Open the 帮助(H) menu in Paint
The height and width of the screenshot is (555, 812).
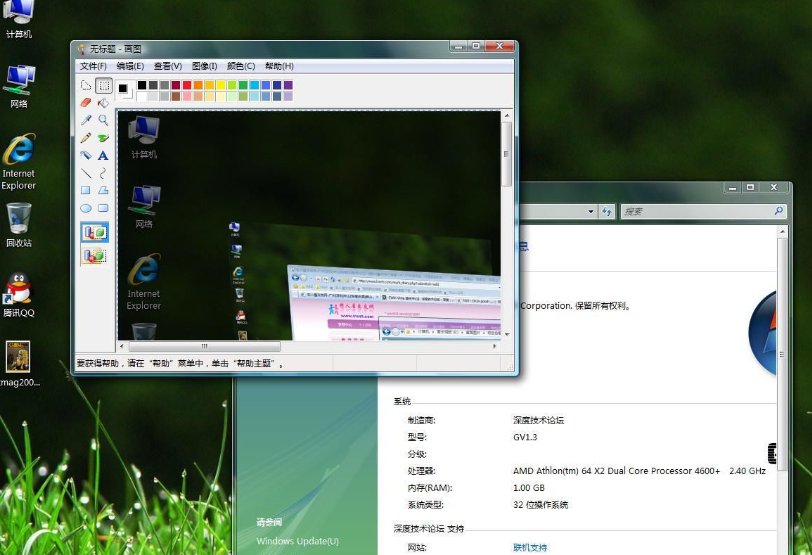point(279,66)
